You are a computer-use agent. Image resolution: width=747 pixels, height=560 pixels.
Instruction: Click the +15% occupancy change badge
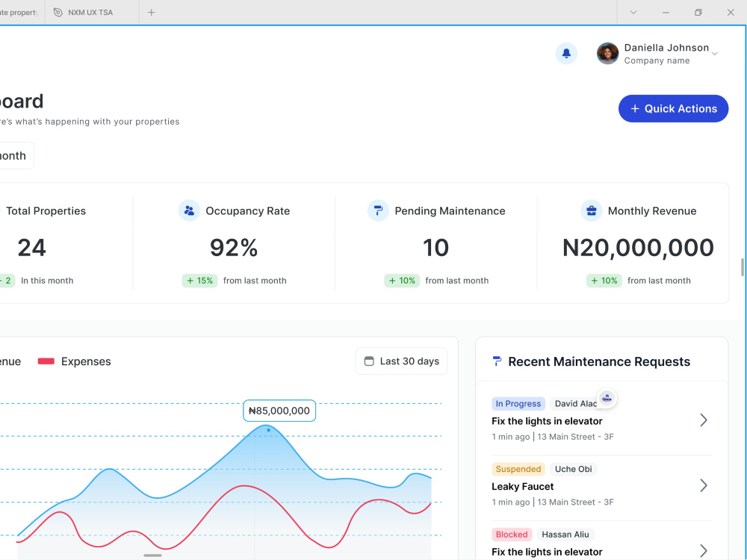coord(200,281)
